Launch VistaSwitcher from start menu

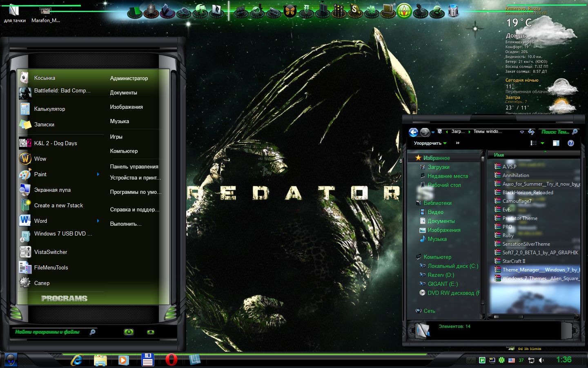(61, 252)
